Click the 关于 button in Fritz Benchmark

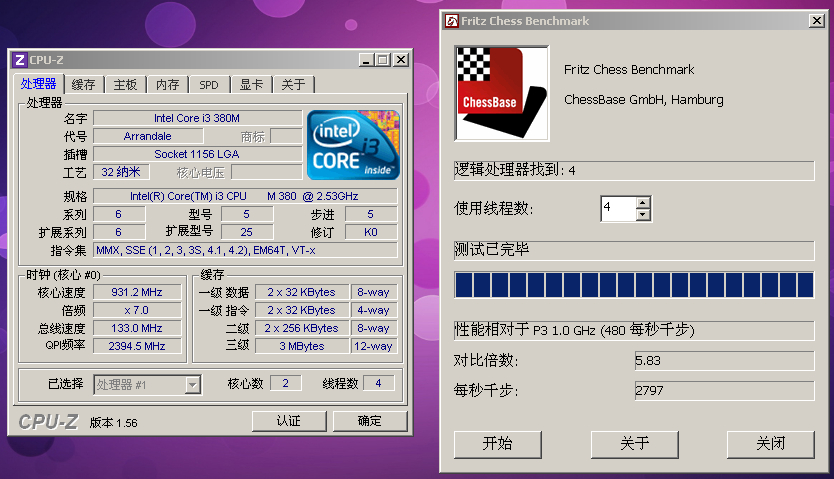(x=635, y=444)
